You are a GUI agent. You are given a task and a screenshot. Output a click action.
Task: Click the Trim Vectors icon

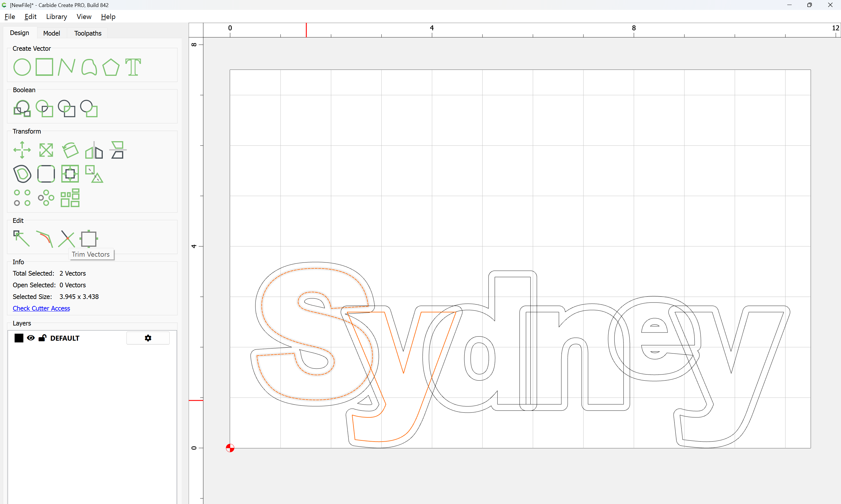coord(67,239)
